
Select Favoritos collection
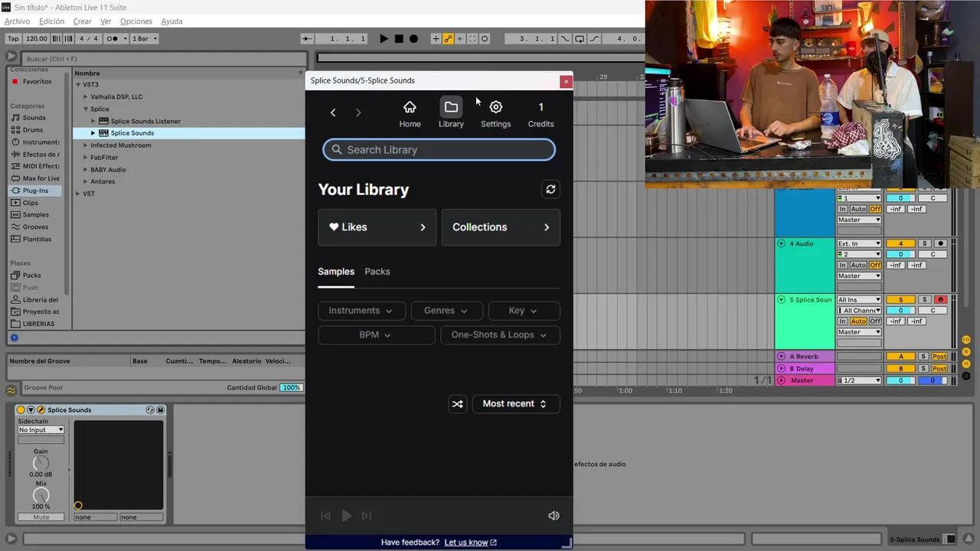click(37, 82)
